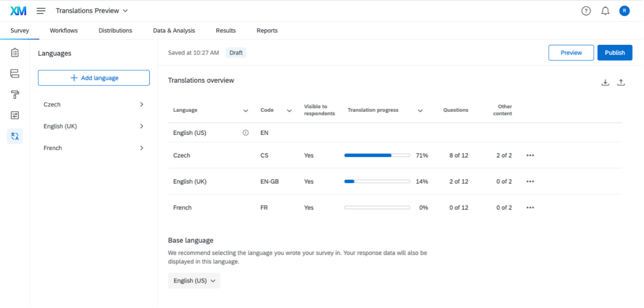The height and width of the screenshot is (308, 644).
Task: Open the hamburger navigation menu
Action: pyautogui.click(x=41, y=11)
